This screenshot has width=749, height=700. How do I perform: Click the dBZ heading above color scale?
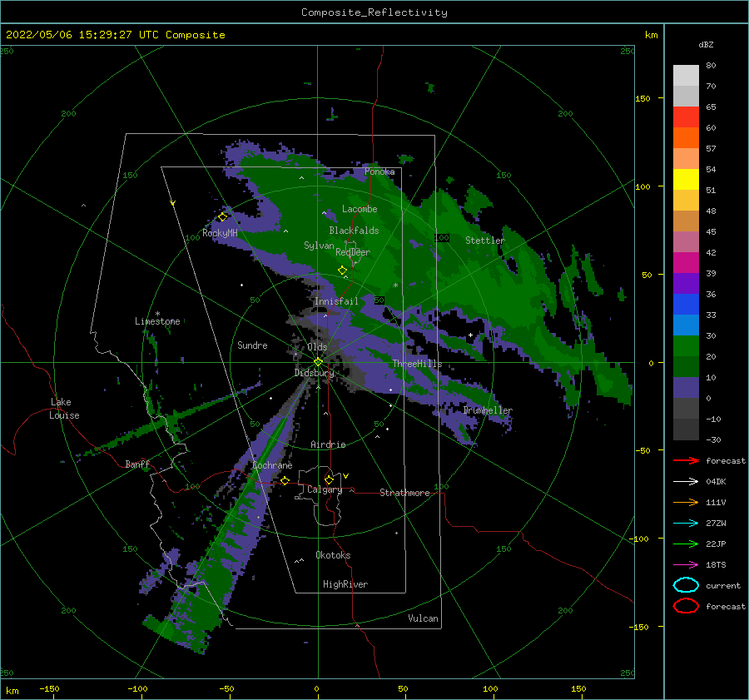coord(706,44)
